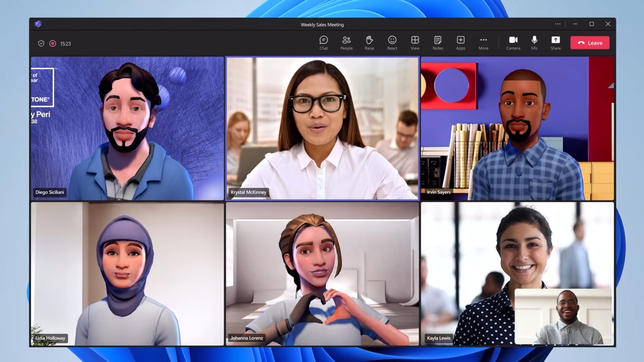Image resolution: width=644 pixels, height=362 pixels.
Task: Open the View layout options
Action: [x=415, y=43]
